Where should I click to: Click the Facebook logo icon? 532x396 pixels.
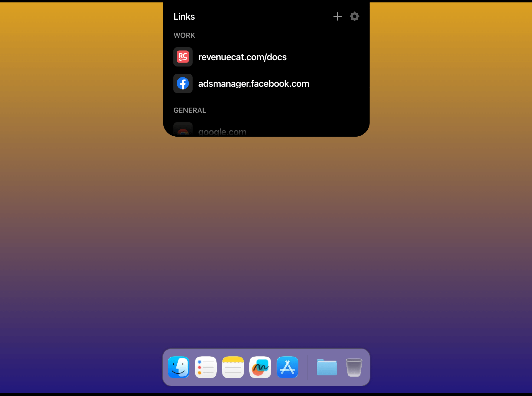(183, 83)
